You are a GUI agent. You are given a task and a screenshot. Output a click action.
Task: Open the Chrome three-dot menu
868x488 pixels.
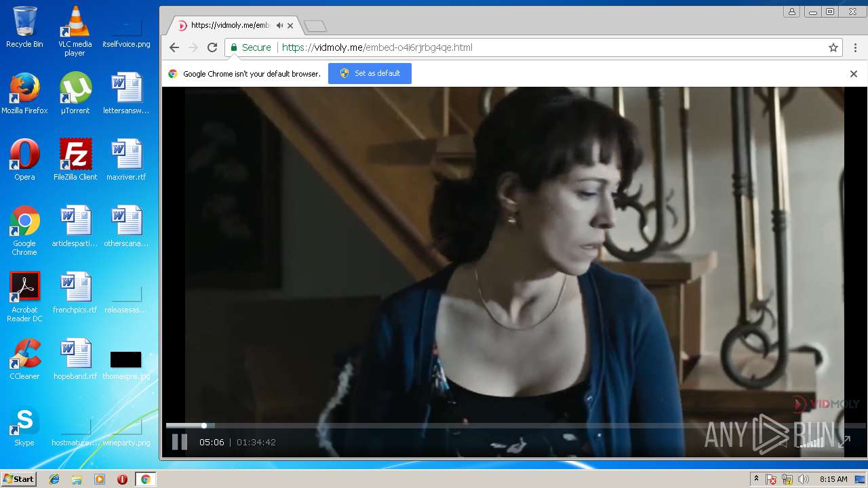tap(855, 47)
